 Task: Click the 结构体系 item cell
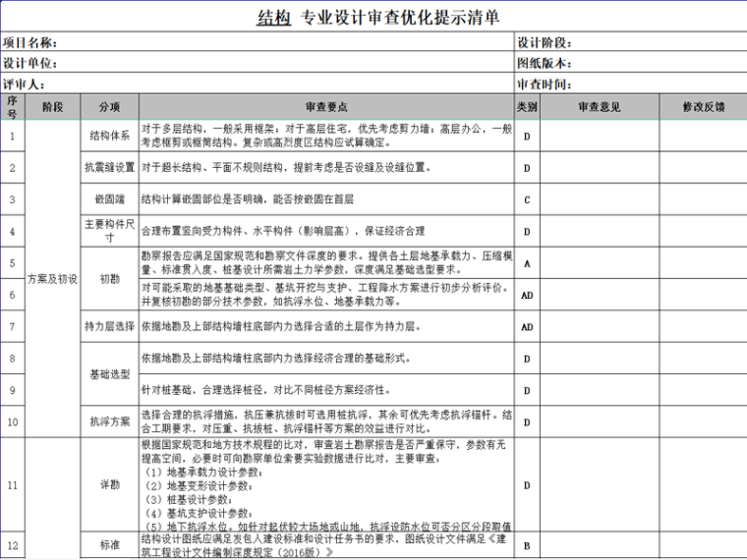109,136
